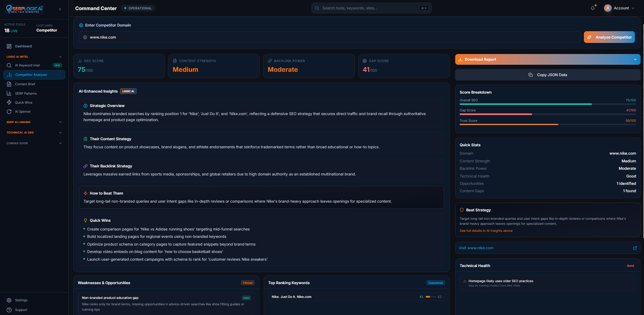Open notifications bell icon
Screen dimensions: 644x315
[x=593, y=8]
